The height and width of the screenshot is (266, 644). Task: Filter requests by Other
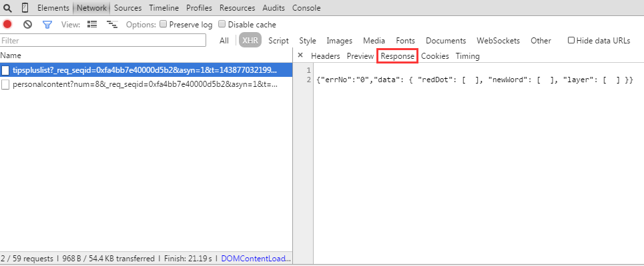(541, 41)
